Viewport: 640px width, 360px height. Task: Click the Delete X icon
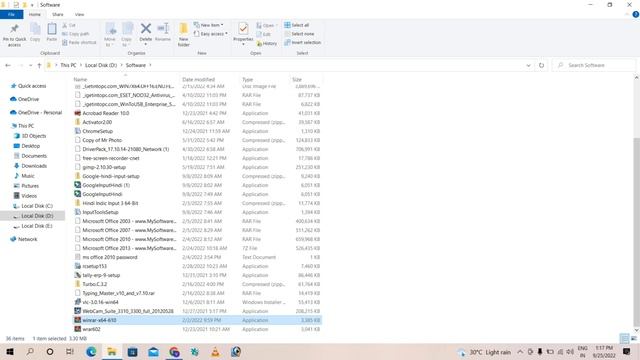pos(146,29)
